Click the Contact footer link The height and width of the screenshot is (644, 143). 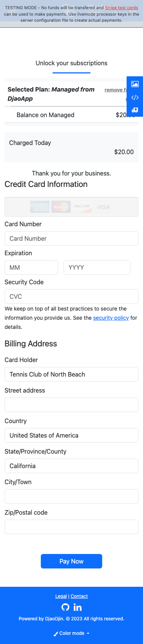point(79,596)
